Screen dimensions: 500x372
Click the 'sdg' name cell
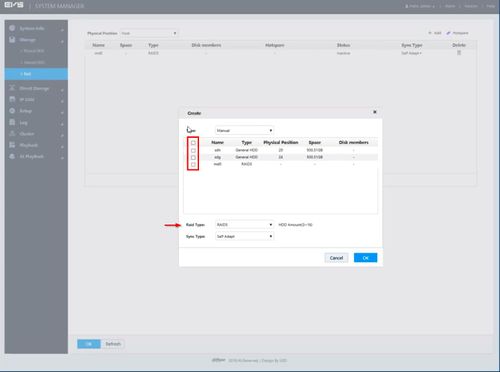(217, 157)
